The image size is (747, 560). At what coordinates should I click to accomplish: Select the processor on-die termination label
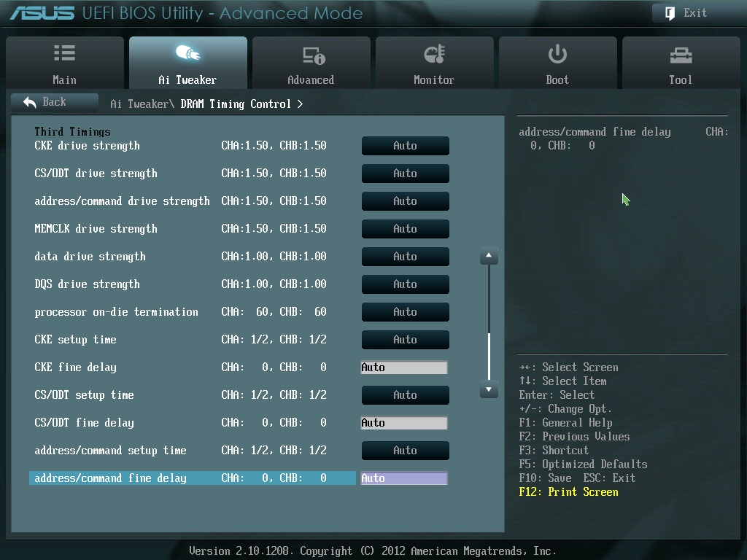(x=116, y=312)
